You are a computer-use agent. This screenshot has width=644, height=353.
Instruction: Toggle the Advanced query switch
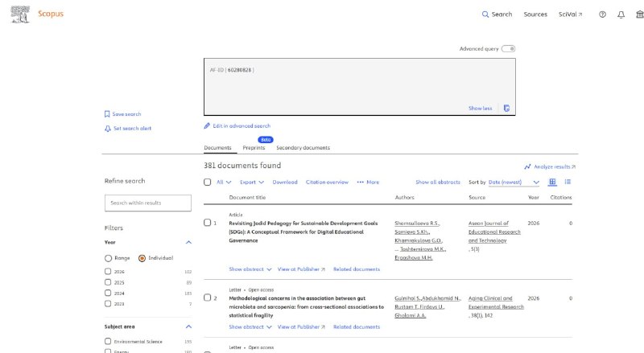coord(509,49)
